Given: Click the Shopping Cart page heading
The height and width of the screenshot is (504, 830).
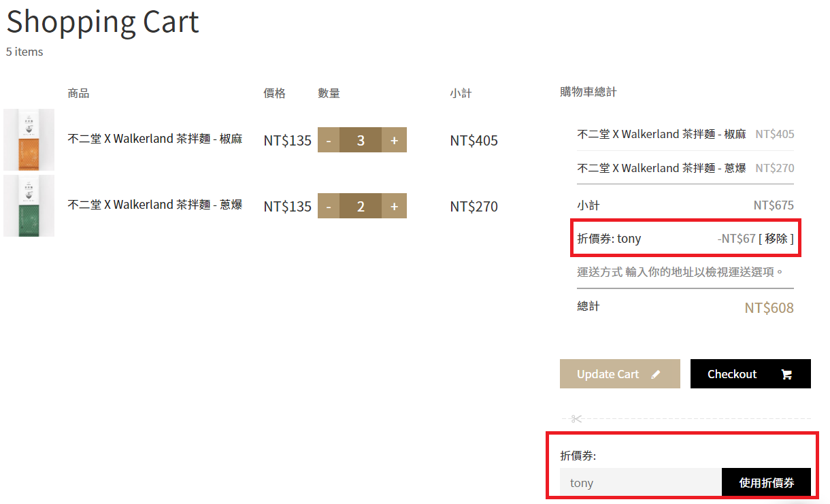Looking at the screenshot, I should [x=103, y=21].
